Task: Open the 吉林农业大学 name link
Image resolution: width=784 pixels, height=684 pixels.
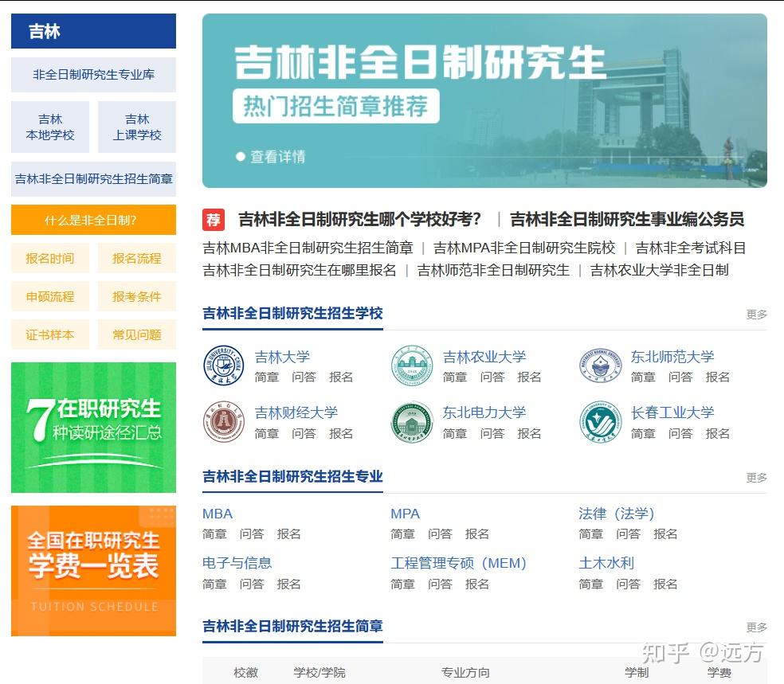Action: [484, 358]
